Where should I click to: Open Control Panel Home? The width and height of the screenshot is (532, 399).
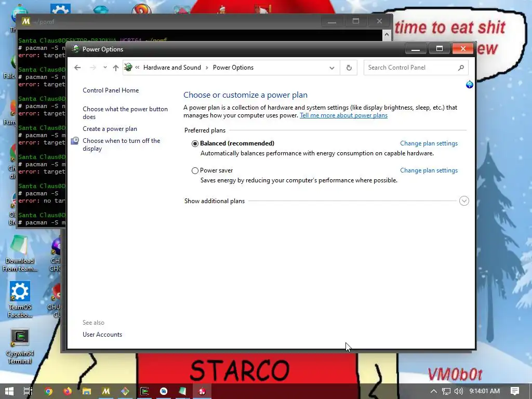111,90
